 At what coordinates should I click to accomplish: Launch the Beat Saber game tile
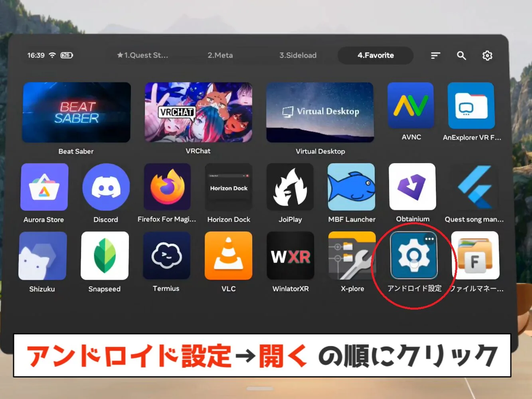[x=76, y=112]
